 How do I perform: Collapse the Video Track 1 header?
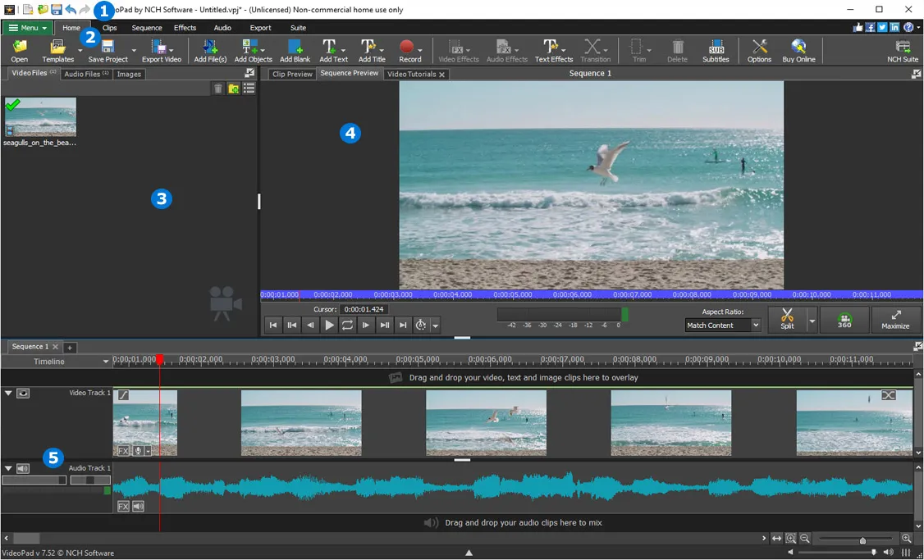pyautogui.click(x=8, y=393)
